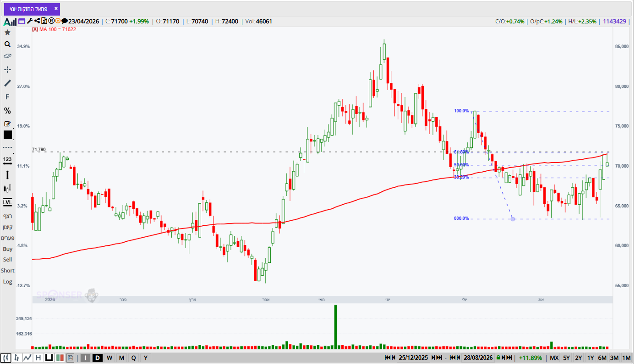Click the tall green volume spike bar

coord(335,327)
